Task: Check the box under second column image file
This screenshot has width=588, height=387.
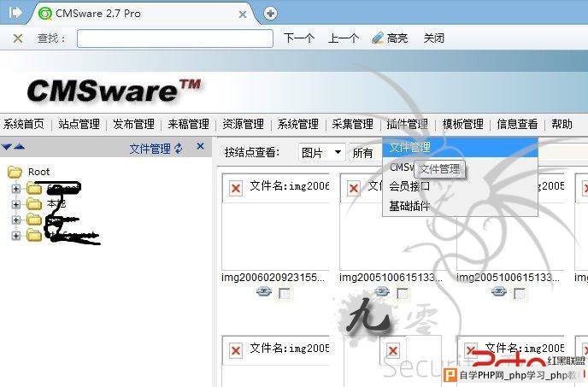Action: pos(403,294)
